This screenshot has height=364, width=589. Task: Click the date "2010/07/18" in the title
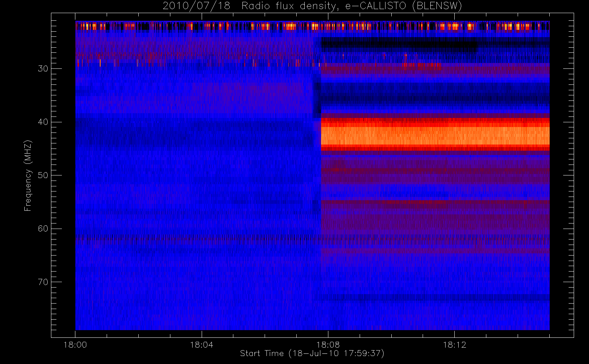(x=197, y=6)
